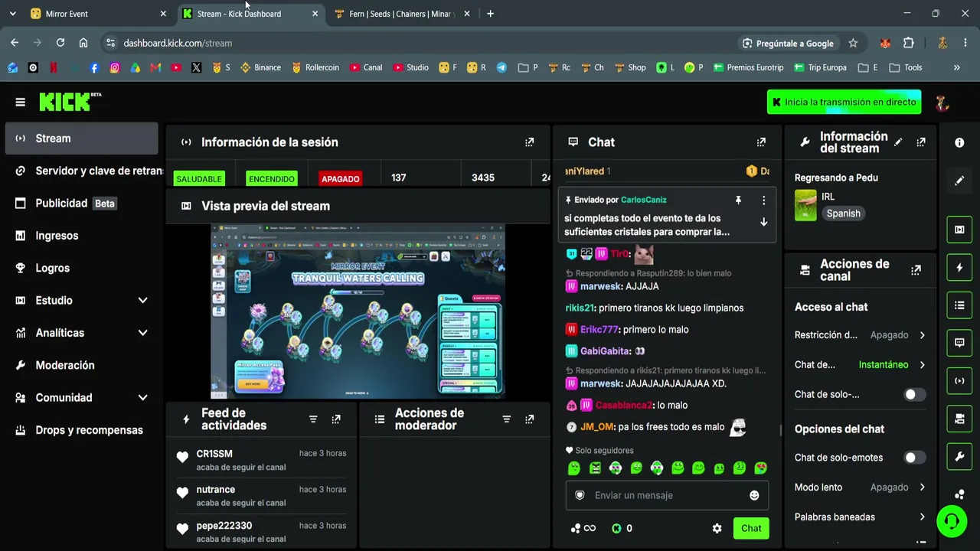The height and width of the screenshot is (551, 980).
Task: Open the Stream sidebar item
Action: click(x=82, y=139)
